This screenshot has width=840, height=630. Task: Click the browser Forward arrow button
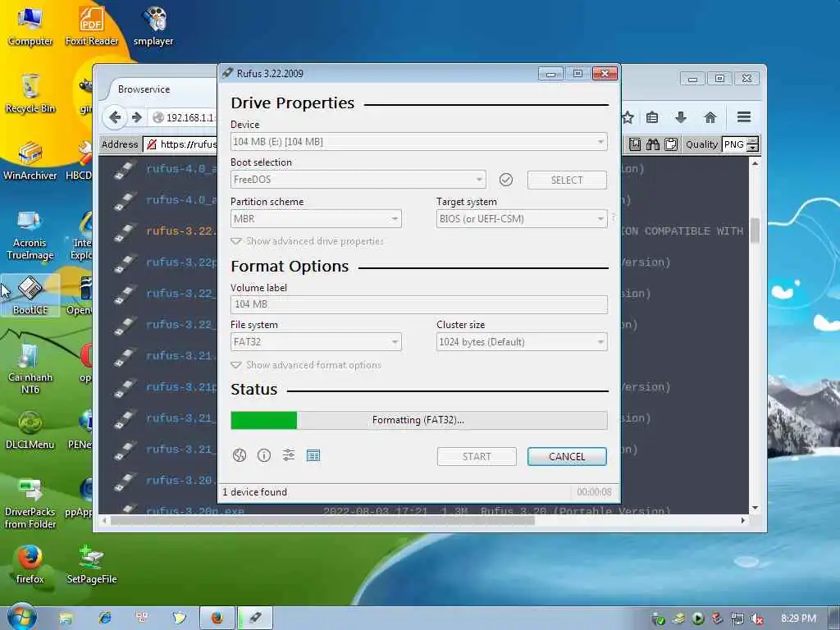point(137,117)
